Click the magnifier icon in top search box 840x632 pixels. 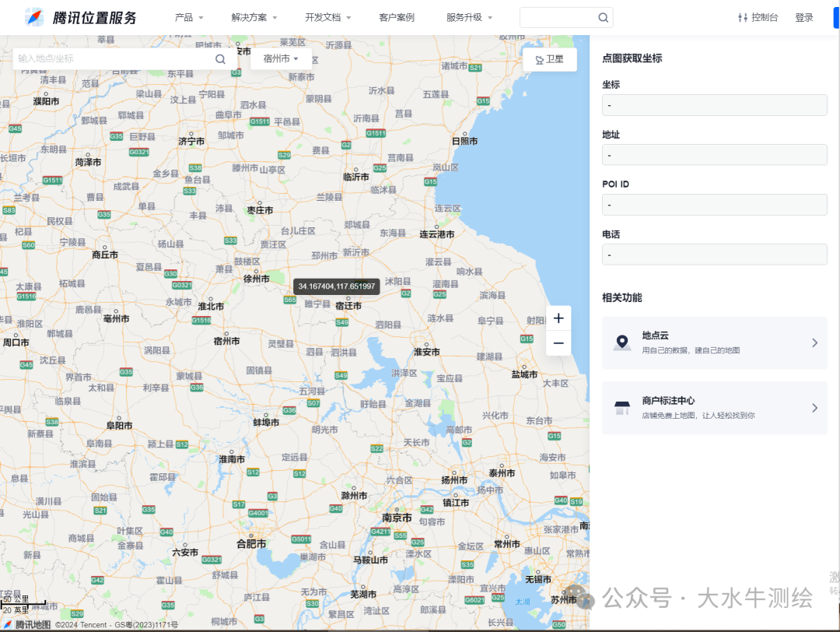[x=604, y=18]
